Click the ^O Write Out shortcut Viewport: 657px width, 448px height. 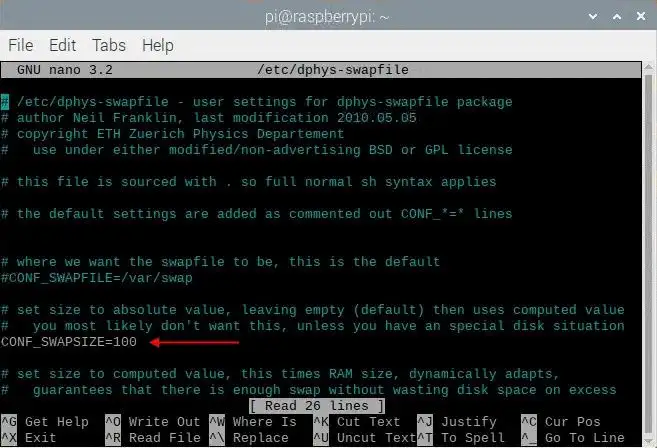[153, 422]
